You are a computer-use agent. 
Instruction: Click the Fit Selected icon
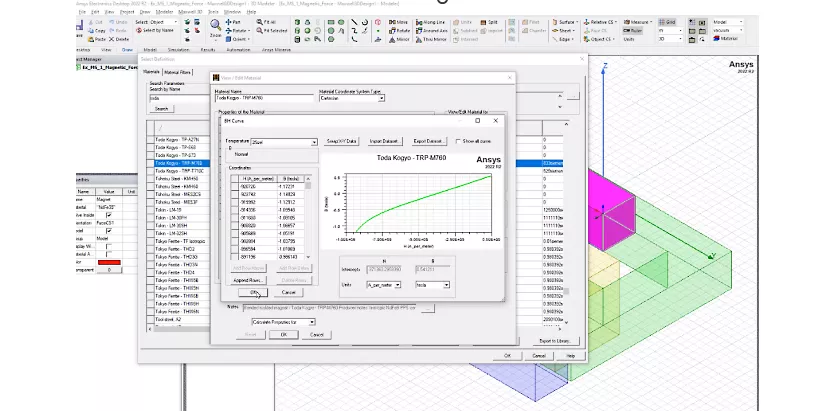(x=272, y=31)
